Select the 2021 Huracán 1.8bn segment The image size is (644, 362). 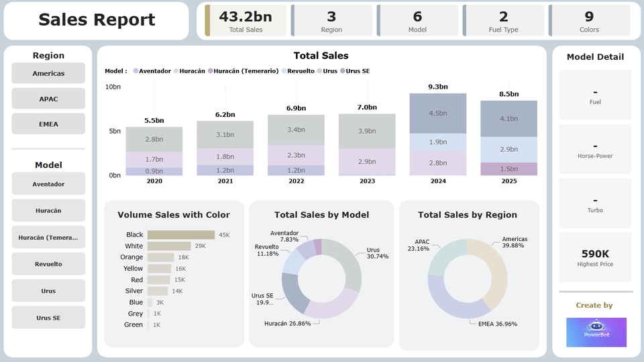[225, 156]
